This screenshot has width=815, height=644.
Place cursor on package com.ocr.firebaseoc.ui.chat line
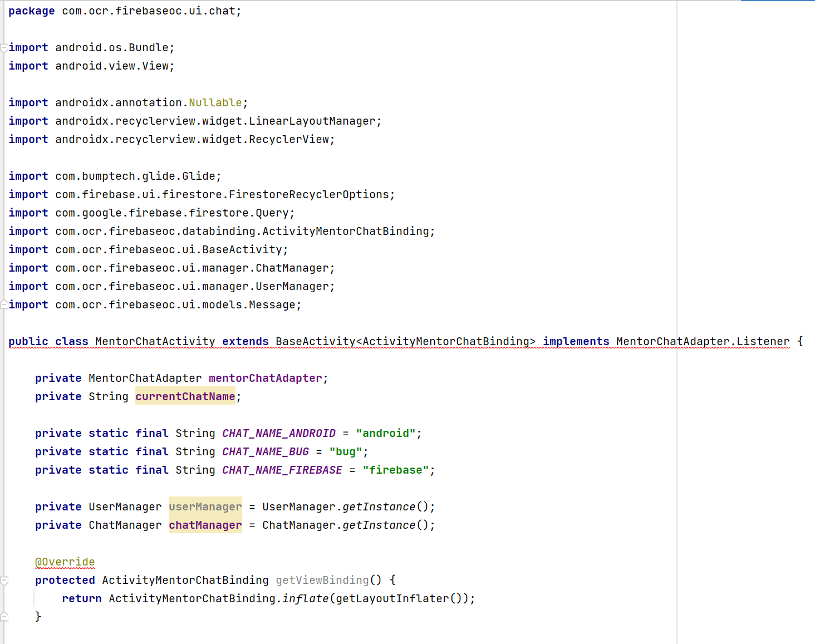point(125,11)
